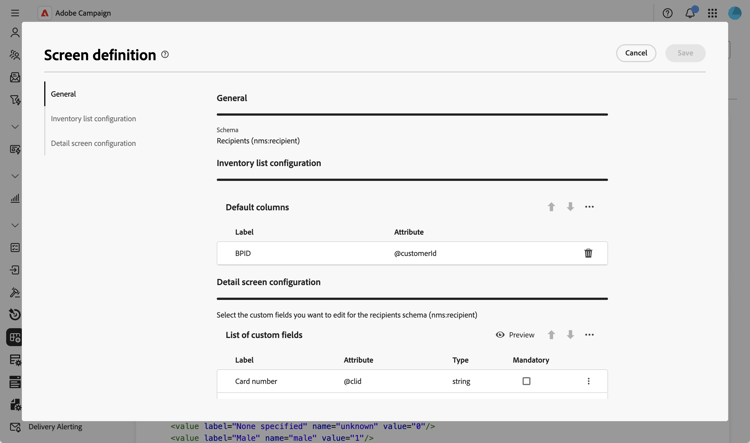750x443 pixels.
Task: Click the profile person sidebar icon
Action: (15, 33)
